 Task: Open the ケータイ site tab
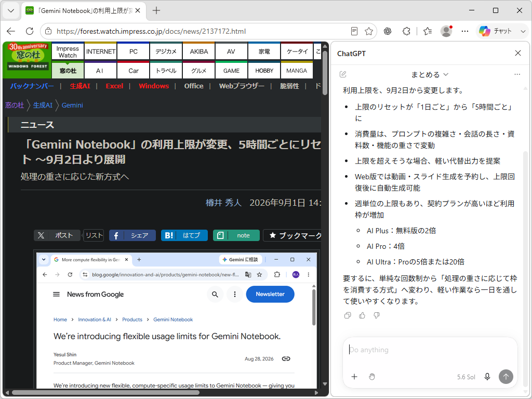point(297,51)
